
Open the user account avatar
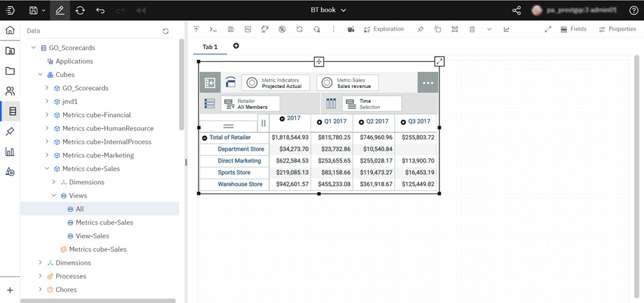[537, 10]
